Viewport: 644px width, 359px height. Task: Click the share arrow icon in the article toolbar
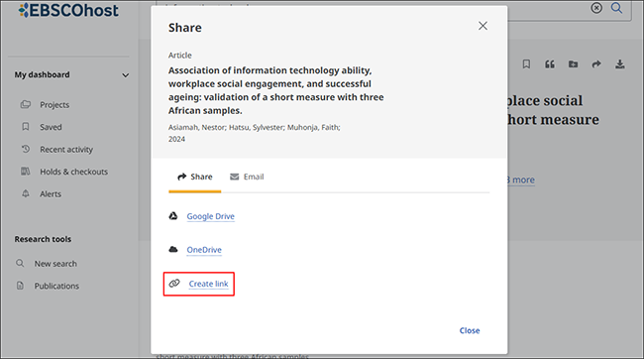[x=596, y=64]
